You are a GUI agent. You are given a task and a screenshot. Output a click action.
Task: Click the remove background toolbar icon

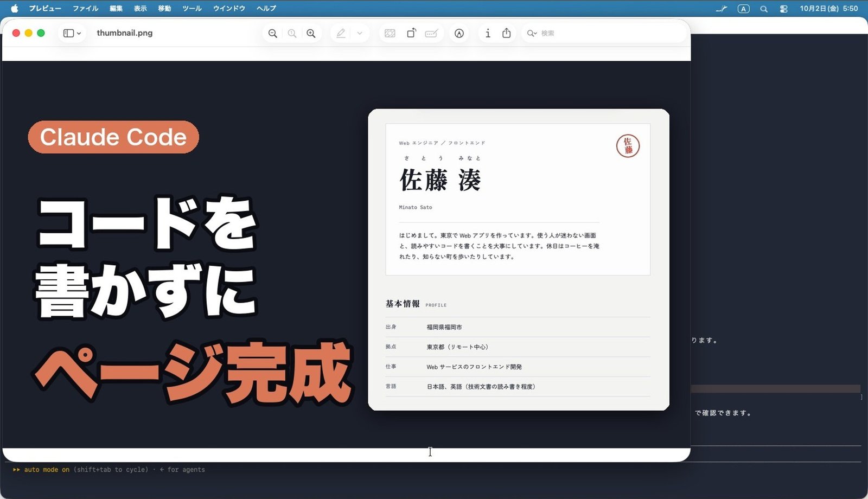click(x=390, y=33)
